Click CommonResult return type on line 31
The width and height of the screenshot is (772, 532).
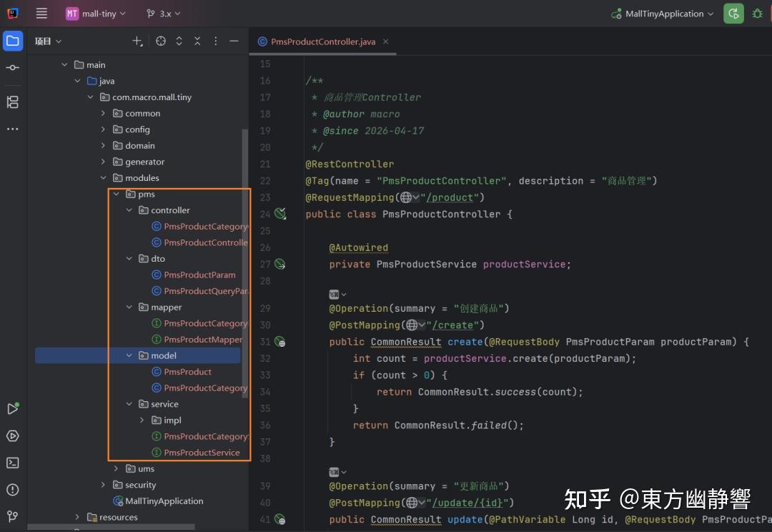click(x=406, y=342)
